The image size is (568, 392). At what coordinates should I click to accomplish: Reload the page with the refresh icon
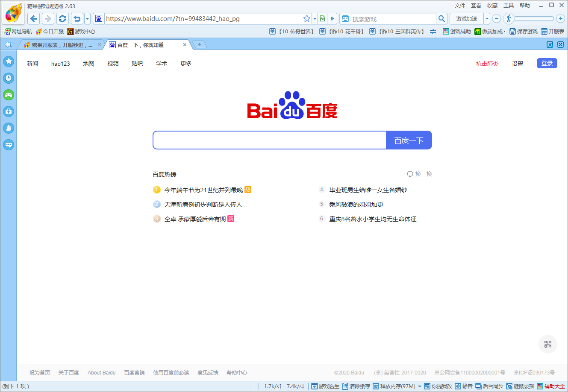click(x=62, y=19)
